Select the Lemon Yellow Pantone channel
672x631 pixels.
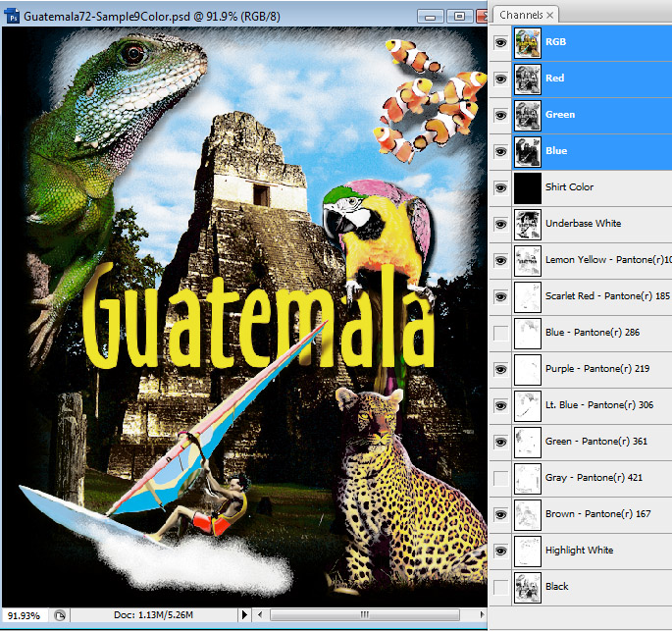point(598,260)
